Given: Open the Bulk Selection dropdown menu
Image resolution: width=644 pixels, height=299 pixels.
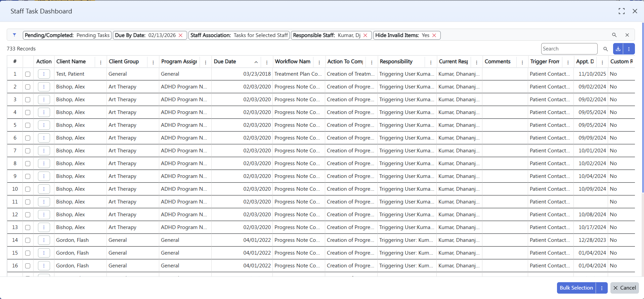Looking at the screenshot, I should pos(602,288).
